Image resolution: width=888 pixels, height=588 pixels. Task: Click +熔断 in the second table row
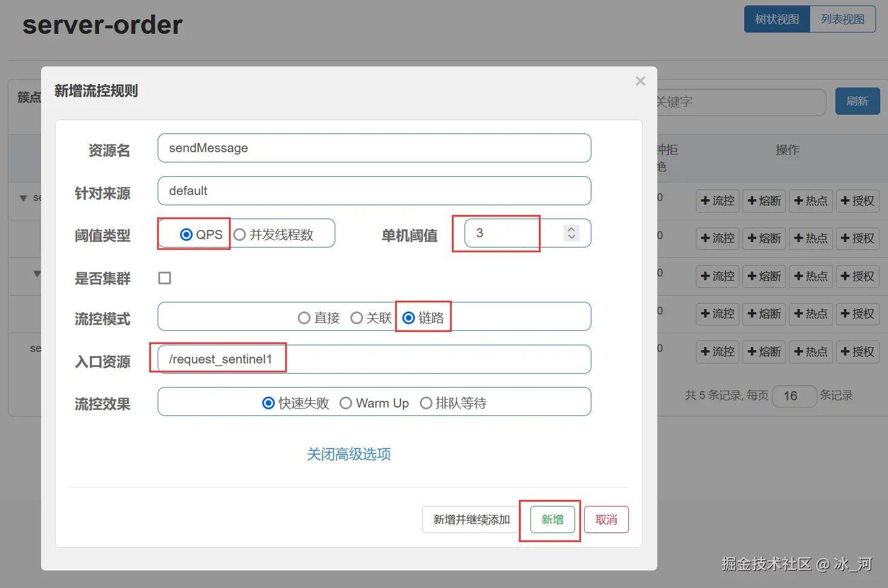pyautogui.click(x=764, y=238)
